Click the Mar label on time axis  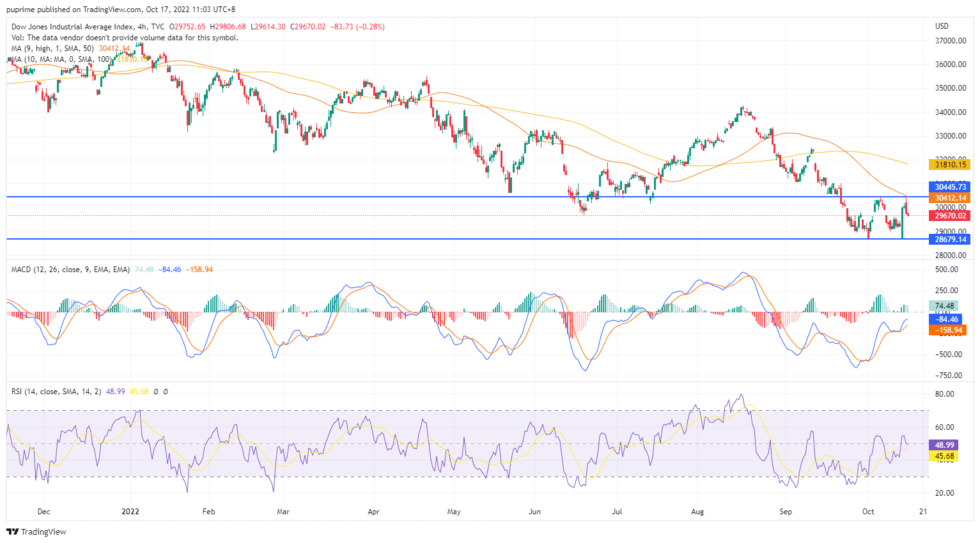[283, 512]
